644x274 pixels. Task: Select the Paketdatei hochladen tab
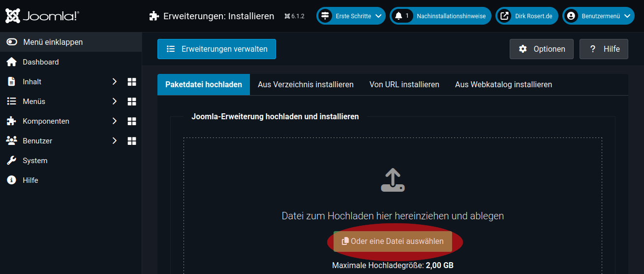[204, 84]
